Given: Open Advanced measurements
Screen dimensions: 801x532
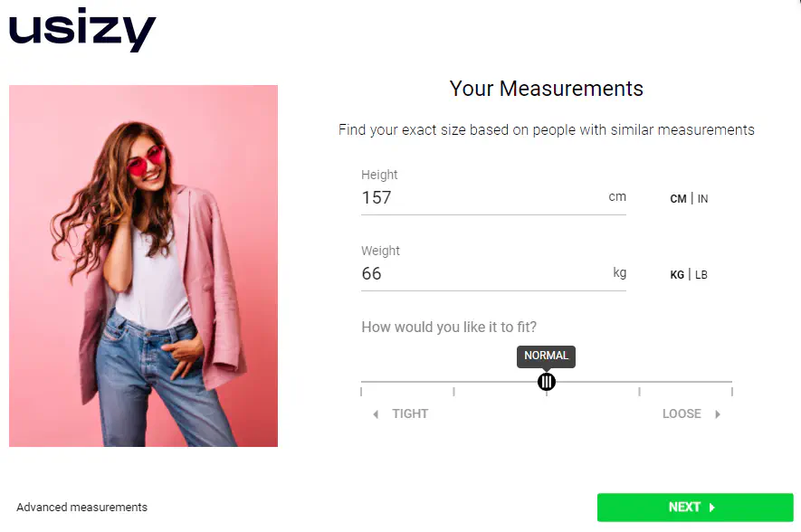Looking at the screenshot, I should point(81,508).
